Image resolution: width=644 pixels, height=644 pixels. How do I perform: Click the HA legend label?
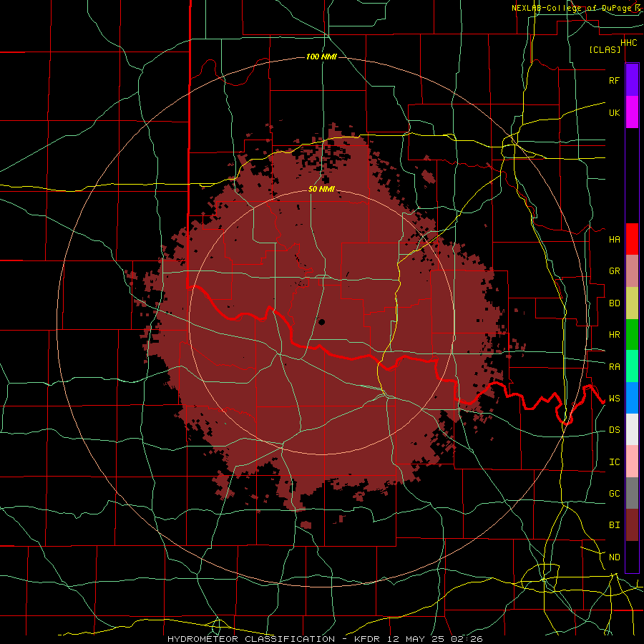(x=614, y=239)
